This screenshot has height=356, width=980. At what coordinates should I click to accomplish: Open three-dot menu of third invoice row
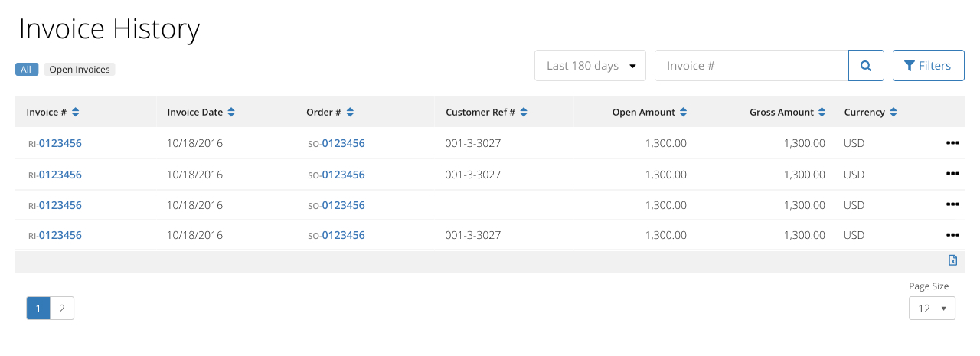tap(952, 205)
